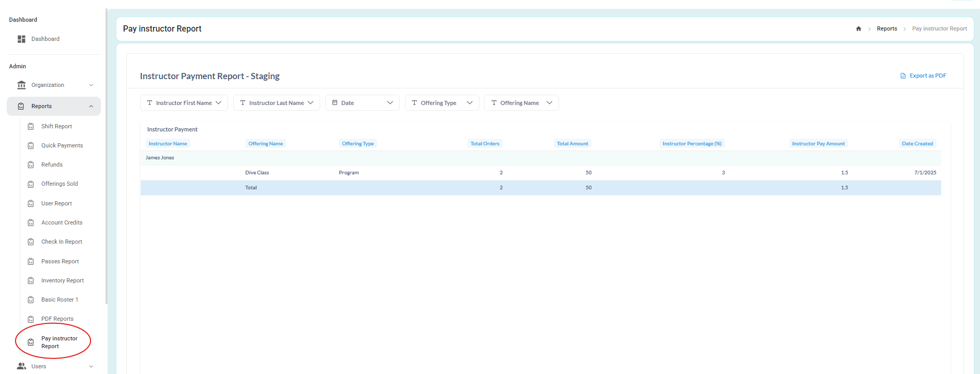This screenshot has width=980, height=374.
Task: Open the Offering Type filter dropdown
Action: (x=442, y=103)
